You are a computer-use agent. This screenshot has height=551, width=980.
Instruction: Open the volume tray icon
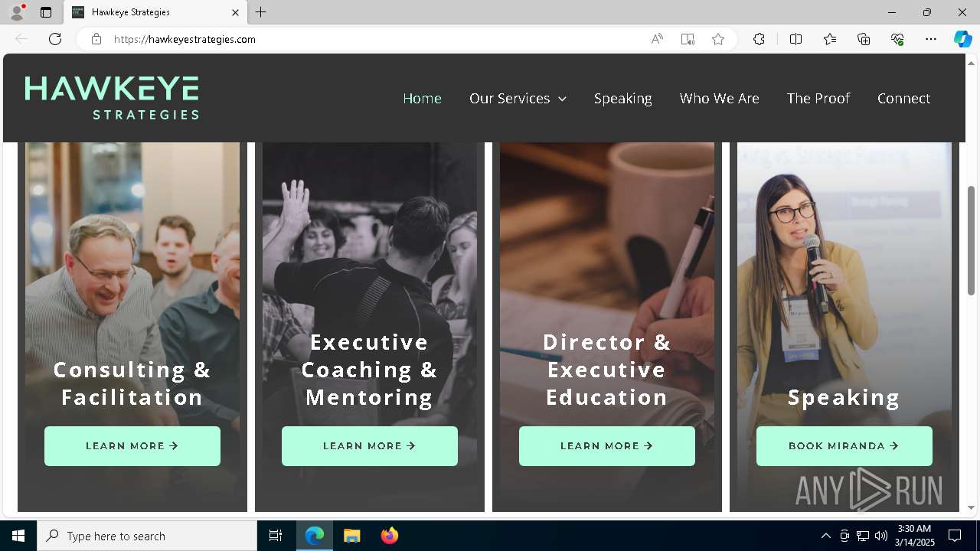pyautogui.click(x=881, y=536)
